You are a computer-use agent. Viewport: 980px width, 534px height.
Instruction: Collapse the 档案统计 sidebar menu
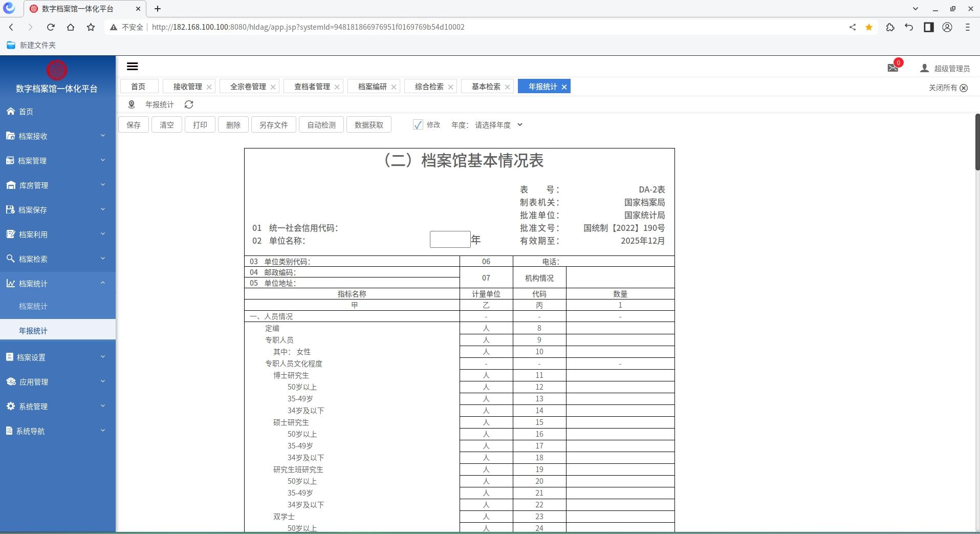(57, 284)
